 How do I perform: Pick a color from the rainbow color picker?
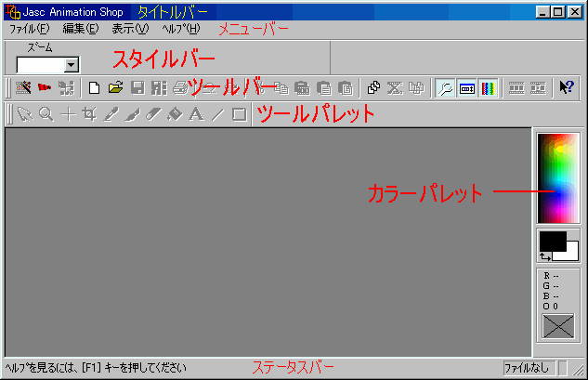558,178
